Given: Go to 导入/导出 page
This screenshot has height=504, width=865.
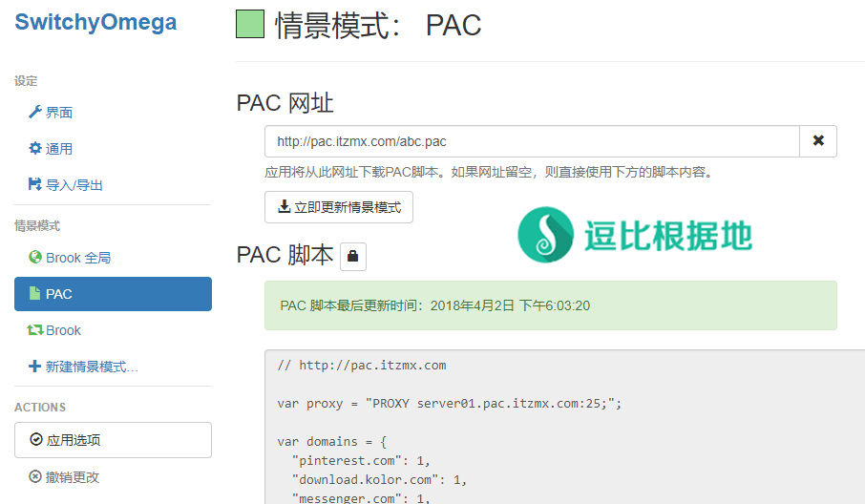Looking at the screenshot, I should coord(74,185).
